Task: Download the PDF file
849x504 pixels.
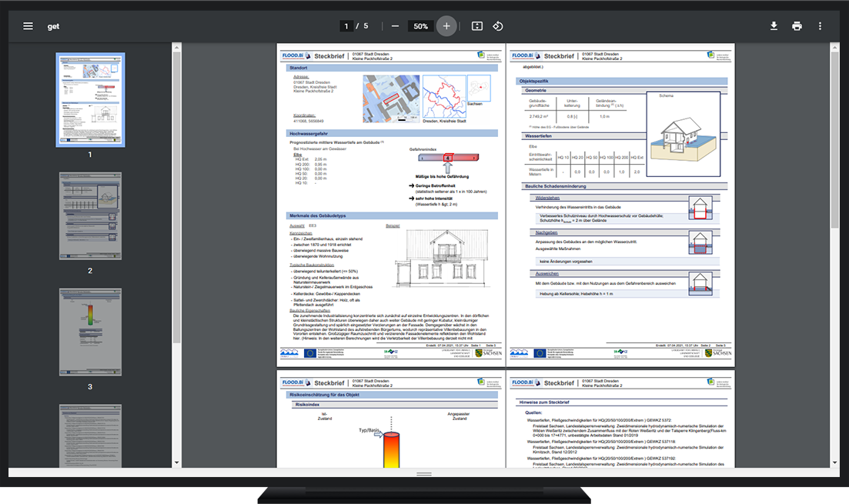Action: coord(774,26)
